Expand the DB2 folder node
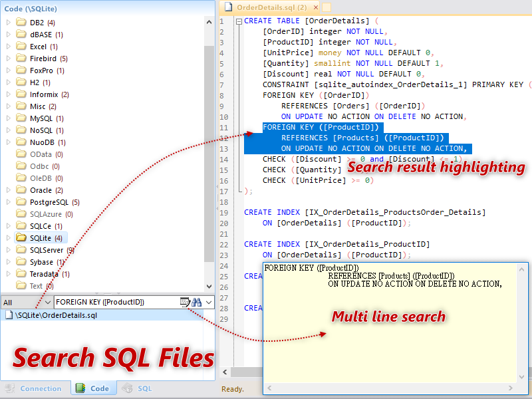 pos(9,23)
